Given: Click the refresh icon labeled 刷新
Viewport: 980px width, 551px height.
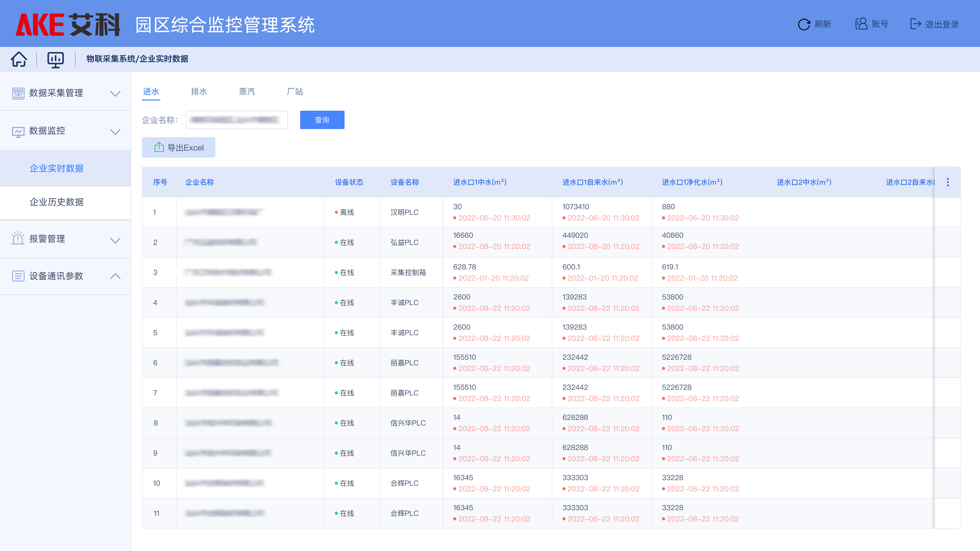Looking at the screenshot, I should (x=804, y=24).
